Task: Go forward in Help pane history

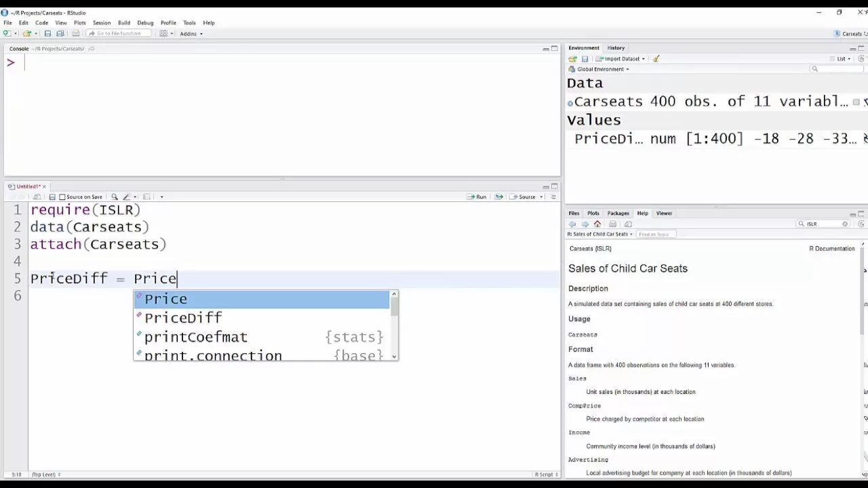Action: pyautogui.click(x=585, y=224)
